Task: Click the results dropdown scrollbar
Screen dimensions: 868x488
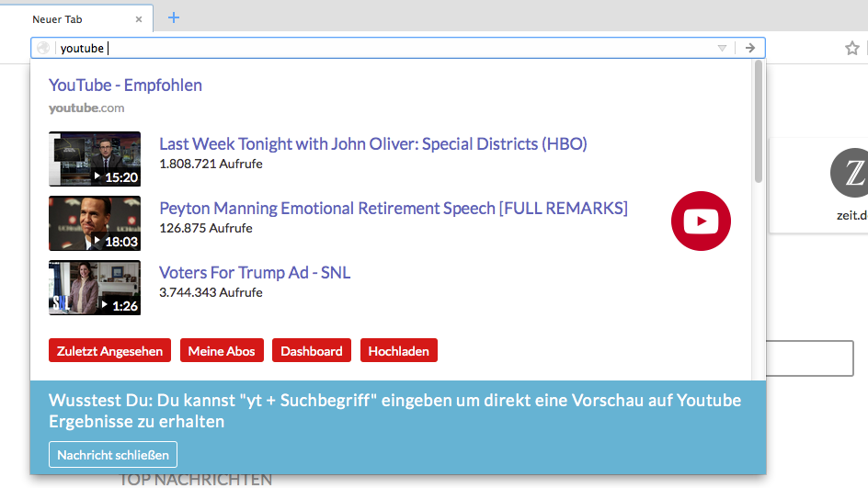Action: click(758, 121)
